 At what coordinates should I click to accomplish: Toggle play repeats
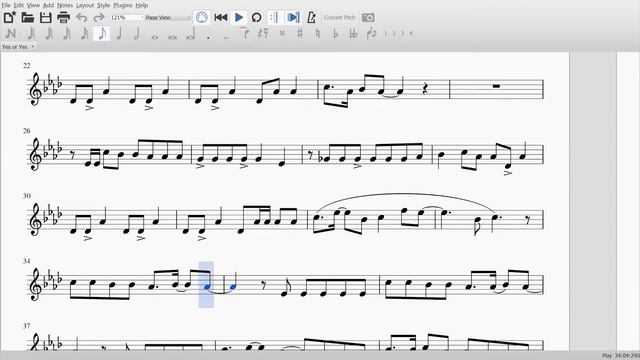[274, 17]
